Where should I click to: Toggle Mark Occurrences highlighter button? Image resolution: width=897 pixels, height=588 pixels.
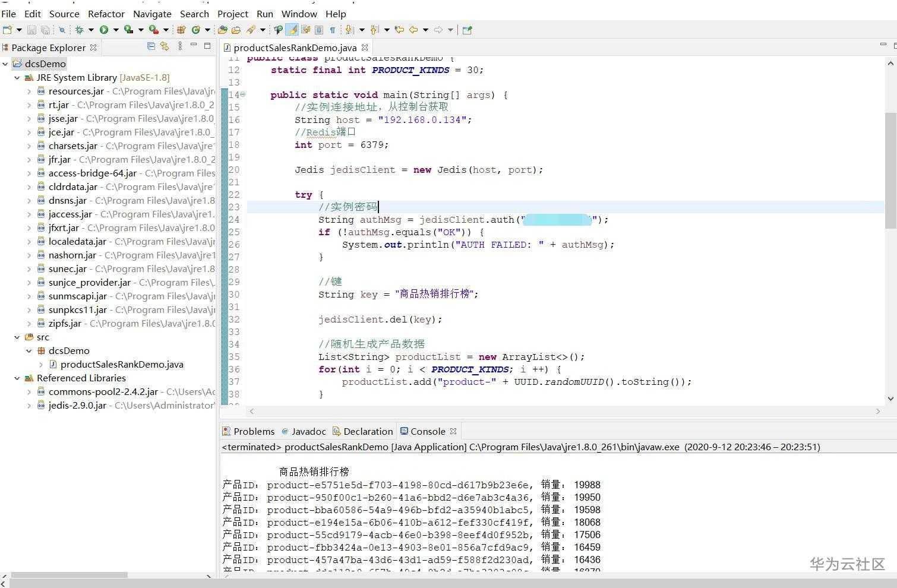point(292,30)
